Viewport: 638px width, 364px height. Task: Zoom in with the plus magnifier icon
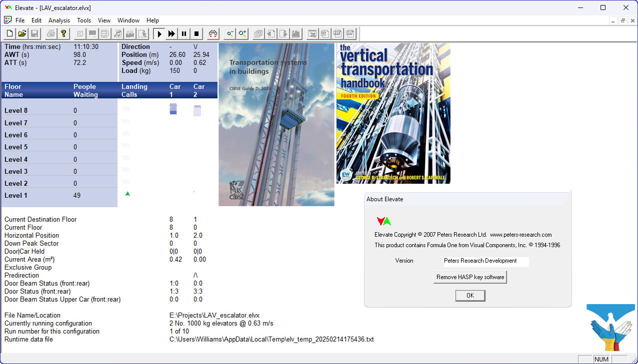click(242, 33)
